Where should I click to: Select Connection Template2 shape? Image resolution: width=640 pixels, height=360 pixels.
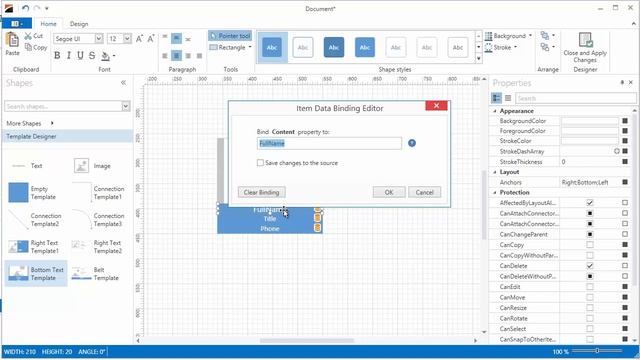[34, 220]
